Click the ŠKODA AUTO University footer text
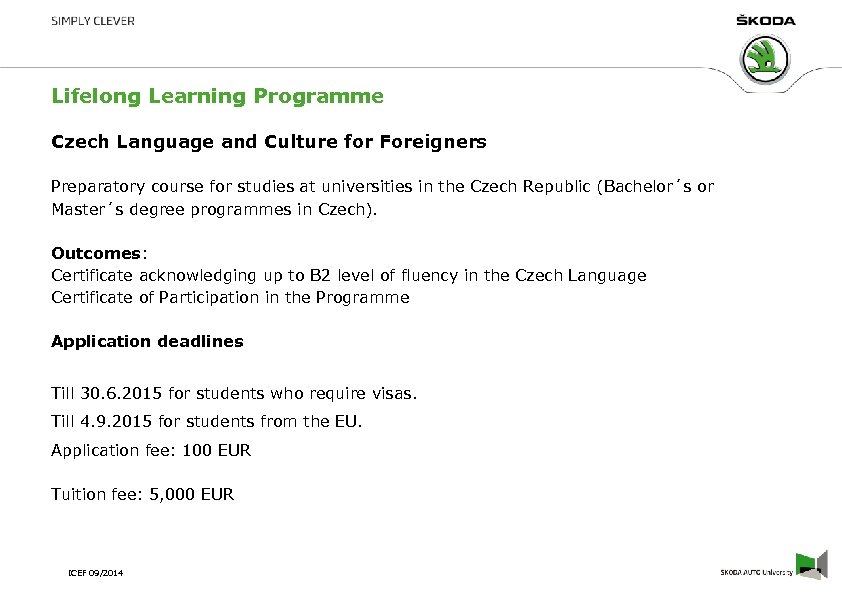 coord(756,572)
